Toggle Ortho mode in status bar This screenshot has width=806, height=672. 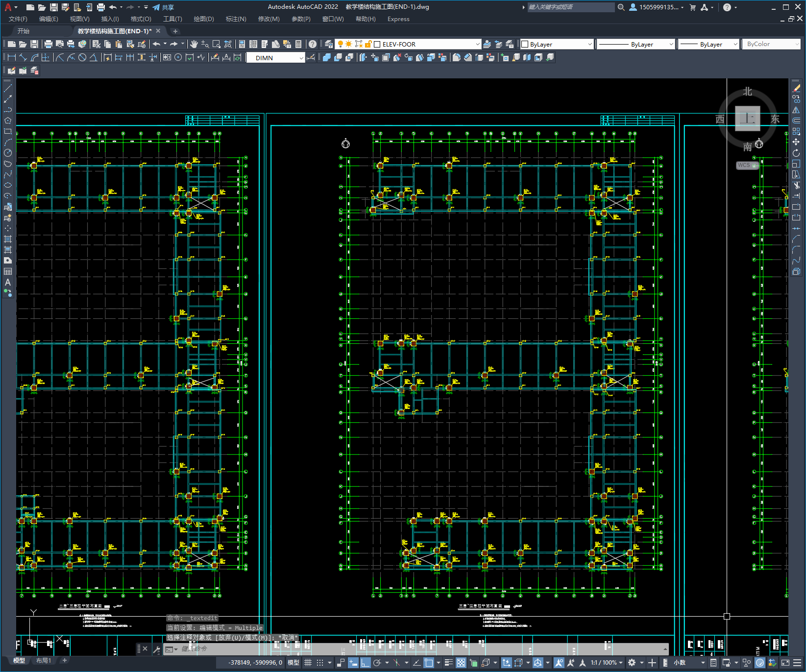tap(365, 662)
